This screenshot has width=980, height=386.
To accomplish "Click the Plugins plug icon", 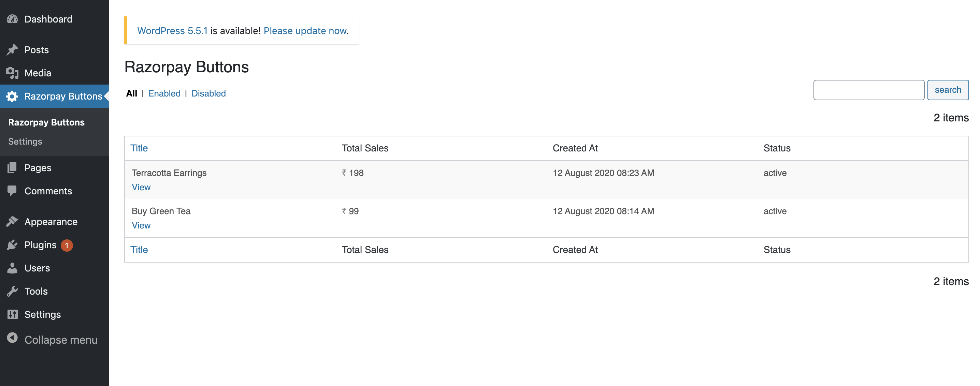I will pyautogui.click(x=12, y=245).
